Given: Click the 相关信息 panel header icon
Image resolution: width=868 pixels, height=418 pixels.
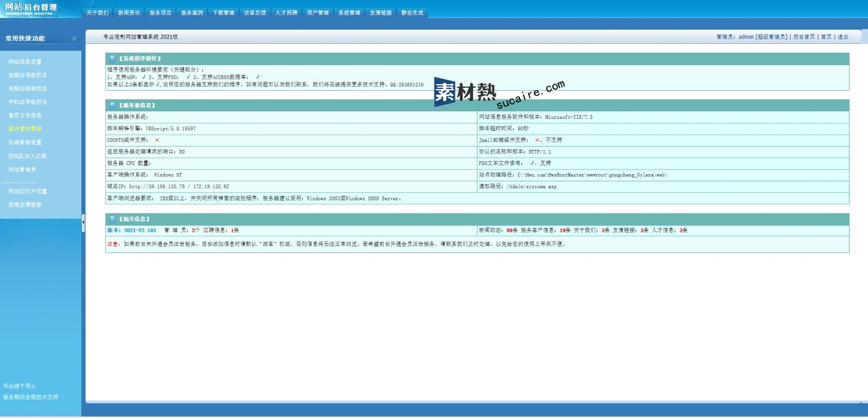Looking at the screenshot, I should pos(112,219).
